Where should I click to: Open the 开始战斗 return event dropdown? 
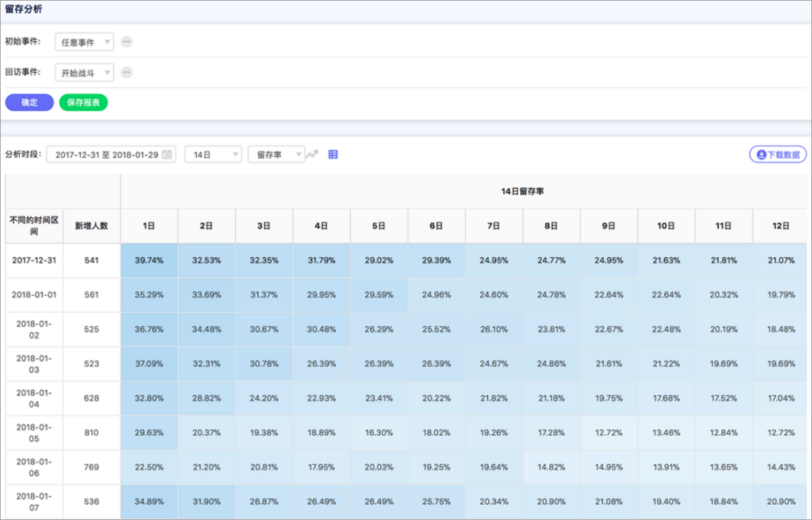(x=85, y=72)
